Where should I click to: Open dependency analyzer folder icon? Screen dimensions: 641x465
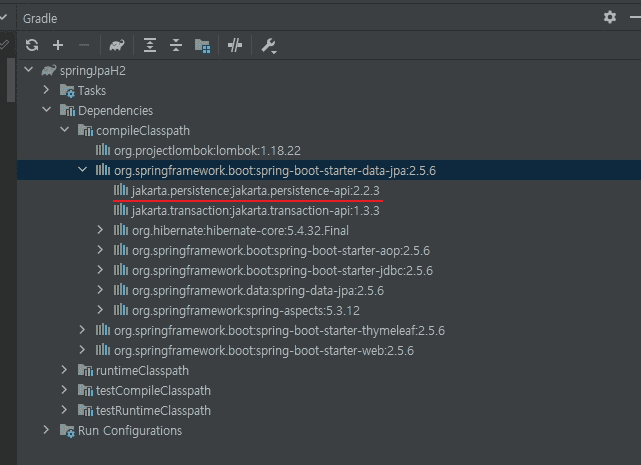pos(202,45)
